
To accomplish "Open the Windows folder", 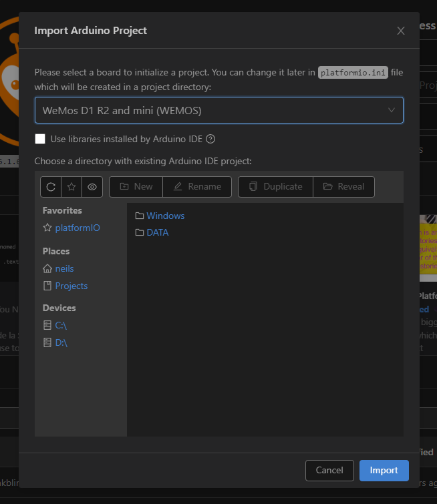I will pyautogui.click(x=165, y=216).
